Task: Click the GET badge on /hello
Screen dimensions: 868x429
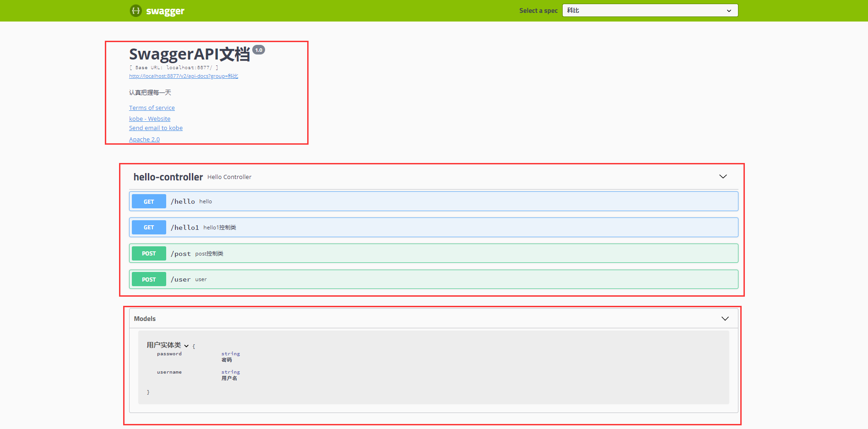Action: point(148,201)
